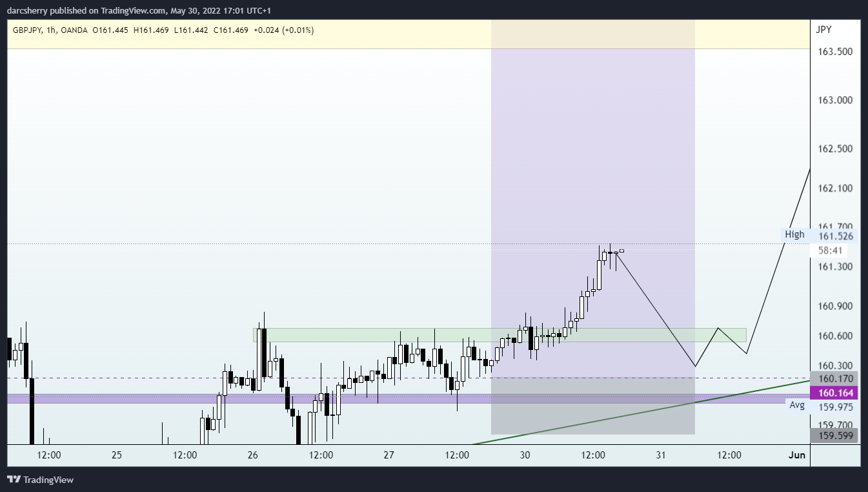Click the purple 160.164 price label
The height and width of the screenshot is (492, 868).
[x=835, y=393]
